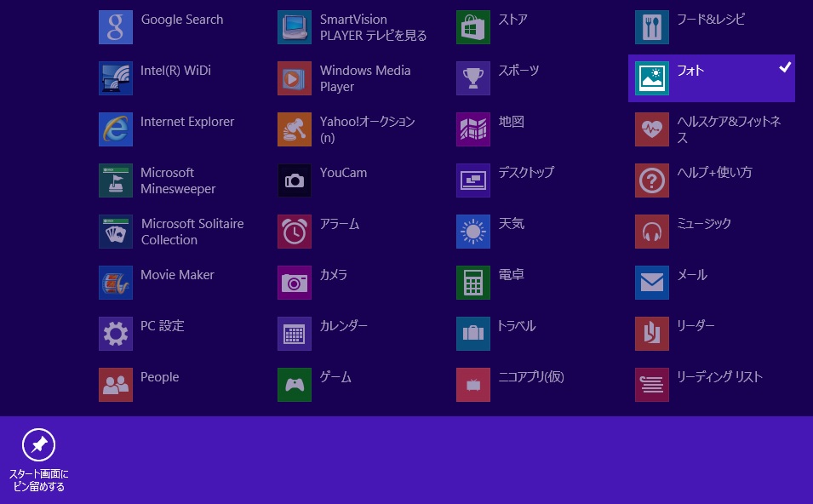Open Microsoft Solitaire Collection icon
813x504 pixels.
(x=116, y=232)
